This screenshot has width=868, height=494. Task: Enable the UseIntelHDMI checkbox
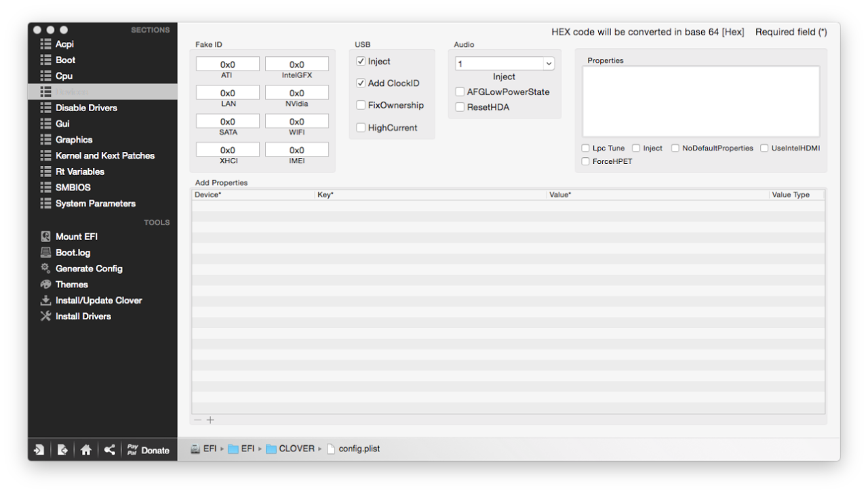[764, 148]
